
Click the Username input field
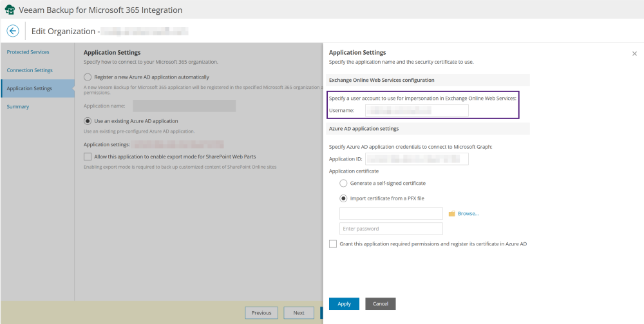pos(417,110)
